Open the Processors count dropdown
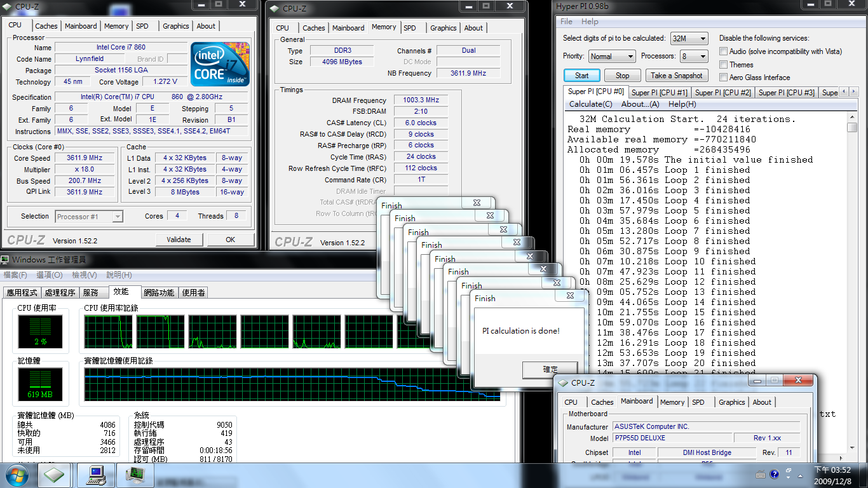This screenshot has height=488, width=868. 694,57
